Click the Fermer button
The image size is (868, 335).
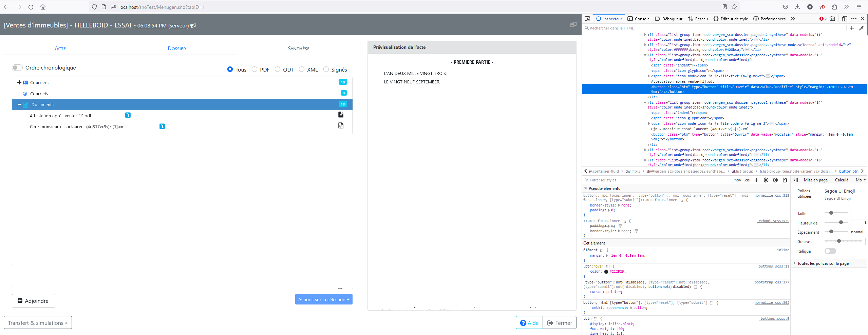click(559, 322)
